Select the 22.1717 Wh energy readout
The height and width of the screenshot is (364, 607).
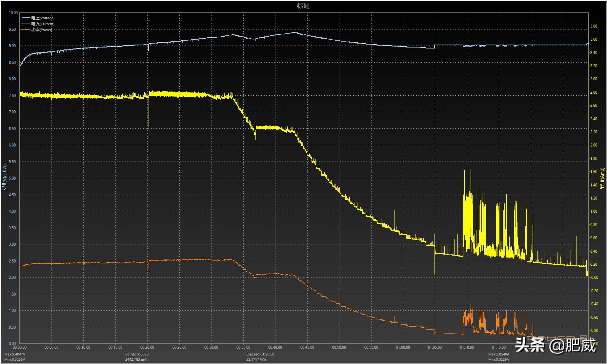click(x=256, y=359)
